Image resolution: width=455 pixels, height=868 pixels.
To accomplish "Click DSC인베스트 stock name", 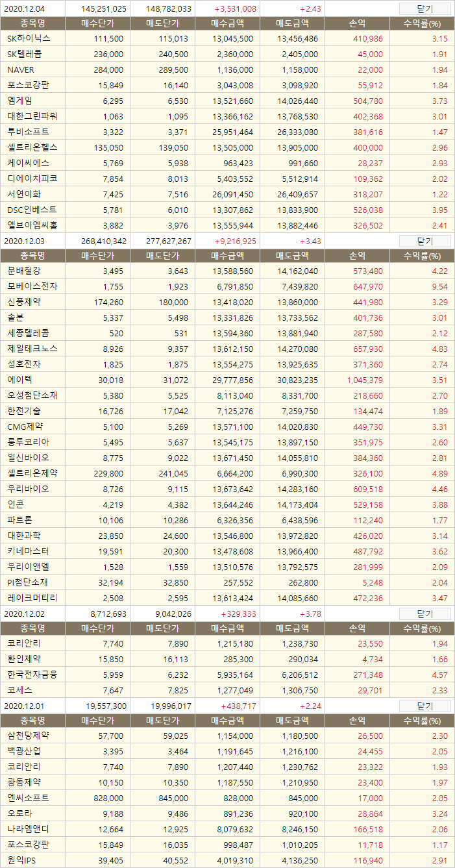I will (x=32, y=210).
